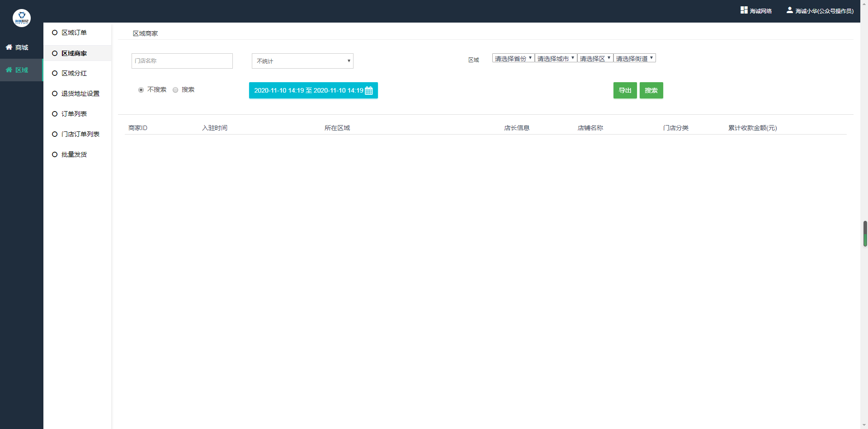Open the 2020-11-10 date range picker
The image size is (868, 429).
[x=313, y=90]
